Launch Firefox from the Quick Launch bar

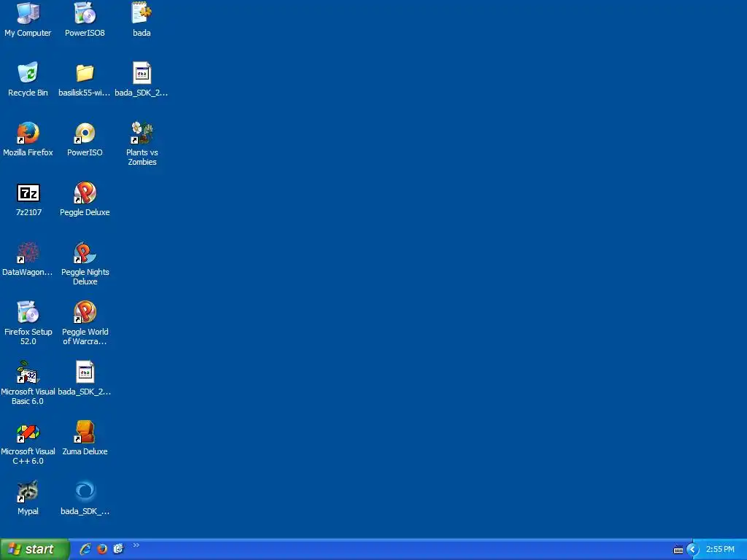pos(102,549)
